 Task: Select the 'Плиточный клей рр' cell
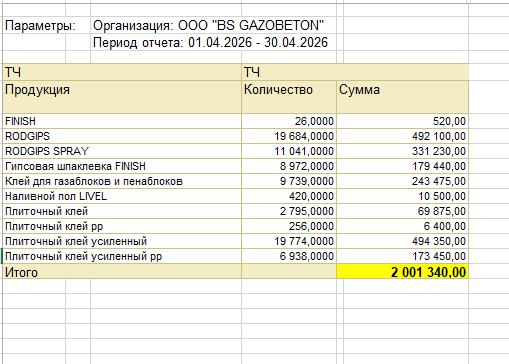[122, 226]
